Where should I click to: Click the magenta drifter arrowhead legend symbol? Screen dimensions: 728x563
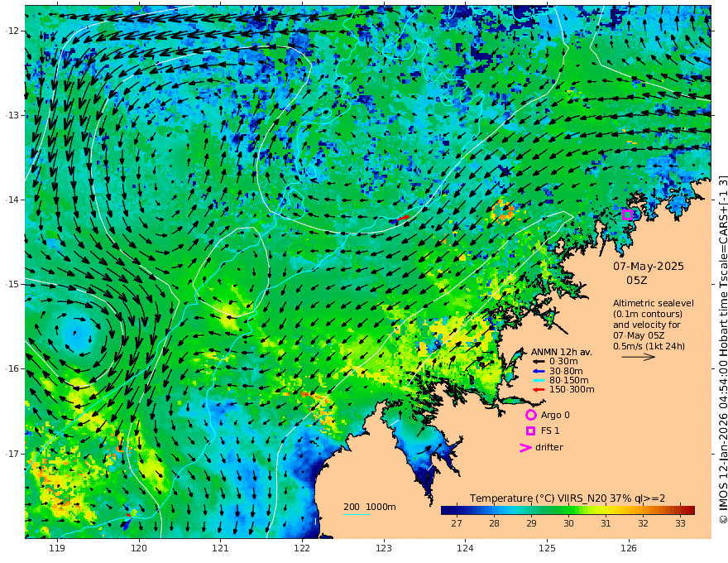pyautogui.click(x=525, y=447)
